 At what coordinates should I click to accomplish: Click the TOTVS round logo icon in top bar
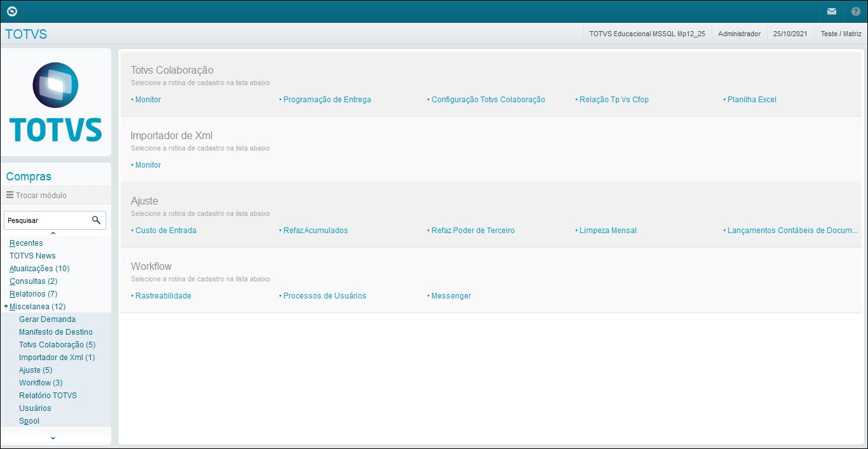click(x=11, y=11)
